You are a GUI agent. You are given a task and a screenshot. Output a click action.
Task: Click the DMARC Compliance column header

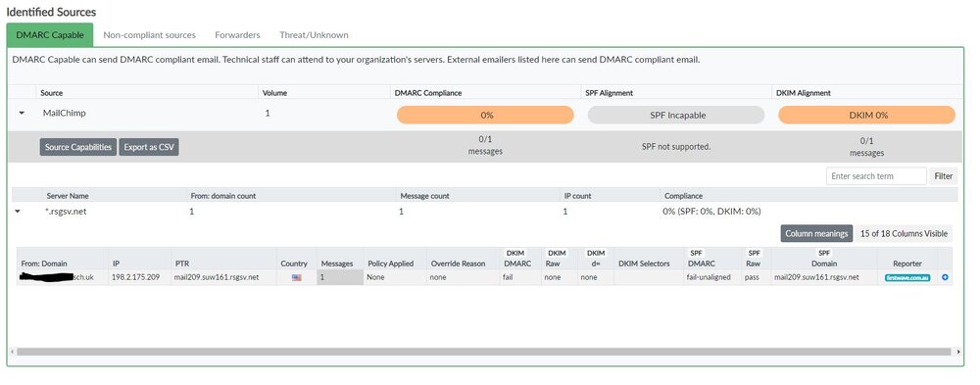(x=428, y=92)
